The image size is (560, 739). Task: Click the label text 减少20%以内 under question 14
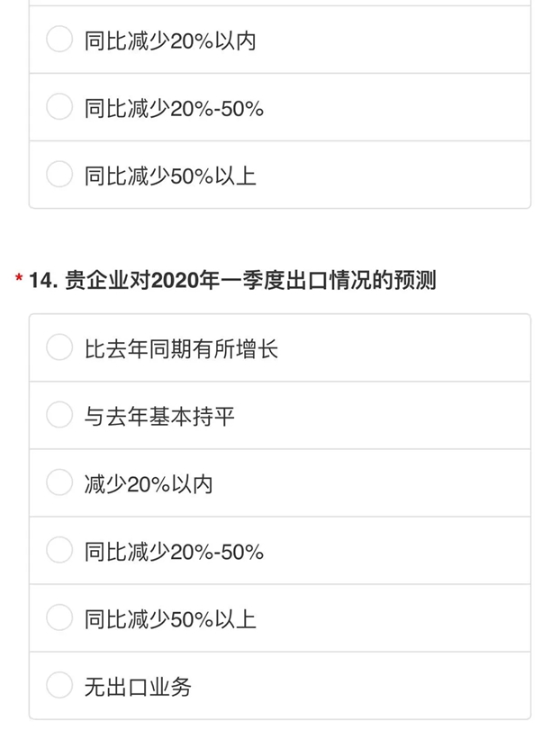149,484
